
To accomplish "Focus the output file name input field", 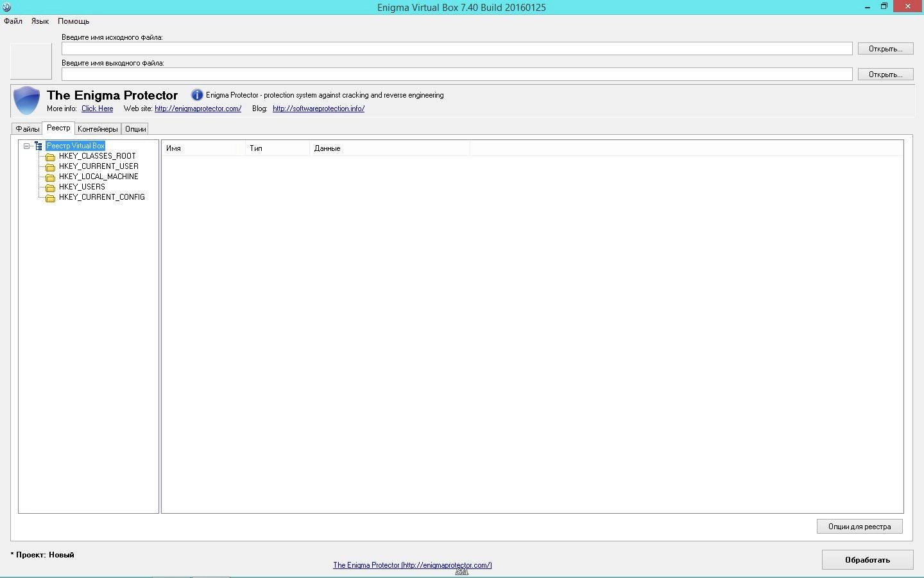I will [x=457, y=74].
